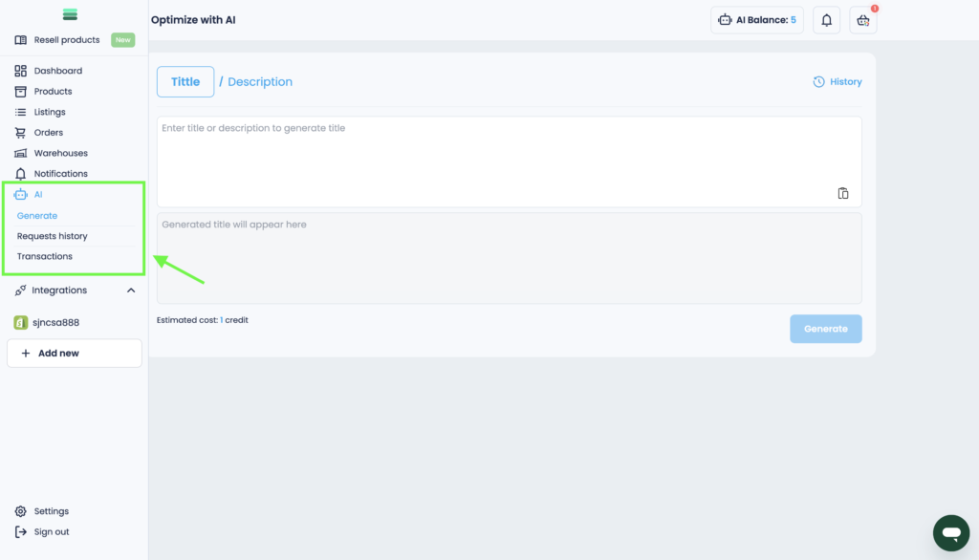
Task: Open Transactions in the AI submenu
Action: pos(45,256)
